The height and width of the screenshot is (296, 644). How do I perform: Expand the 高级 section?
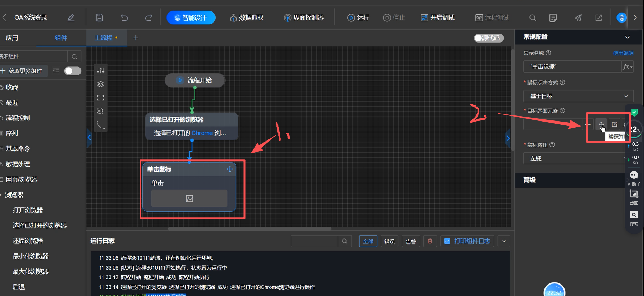(569, 180)
